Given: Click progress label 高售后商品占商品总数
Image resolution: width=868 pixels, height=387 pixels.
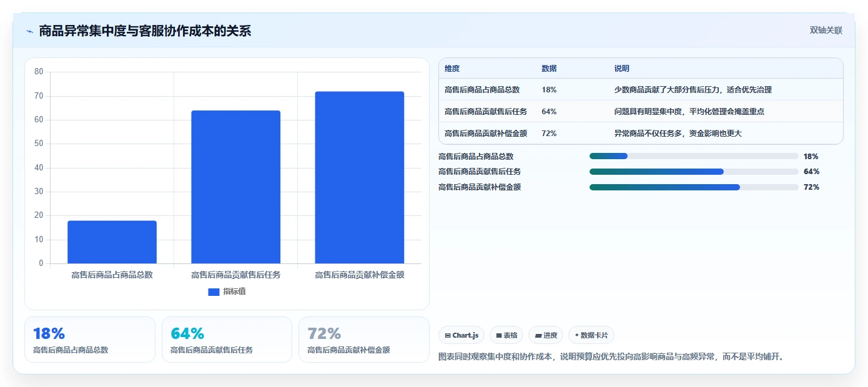Looking at the screenshot, I should point(476,157).
